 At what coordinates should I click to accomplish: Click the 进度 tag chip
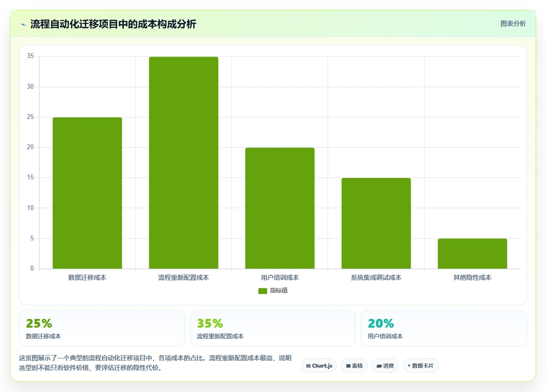385,366
